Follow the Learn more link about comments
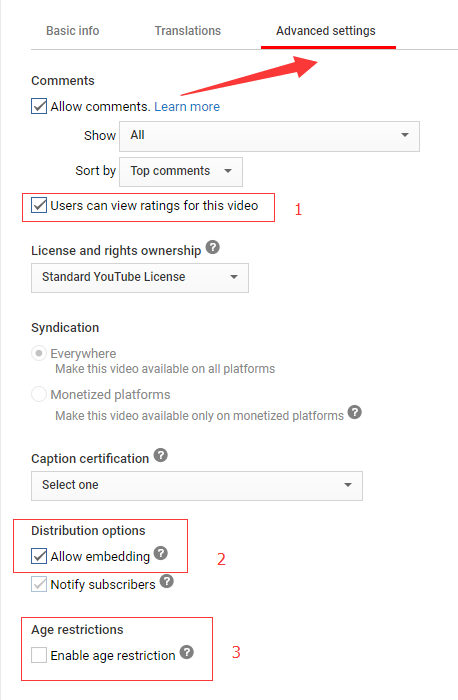 tap(187, 107)
